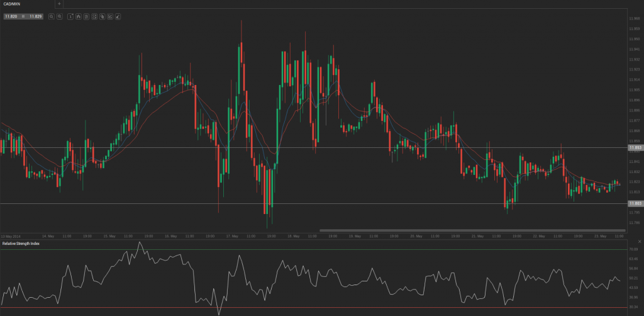
Task: Click the zoom in magnifier icon
Action: [60, 16]
